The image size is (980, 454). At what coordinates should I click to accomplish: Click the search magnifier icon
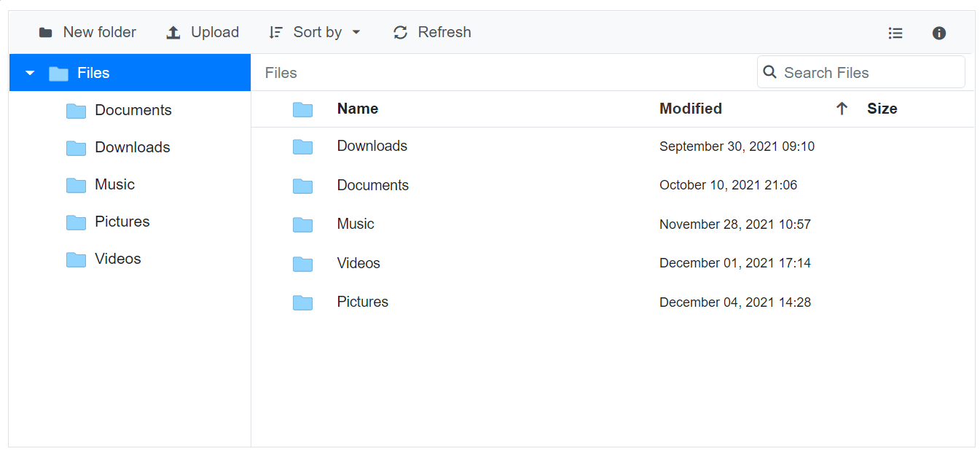pyautogui.click(x=769, y=72)
